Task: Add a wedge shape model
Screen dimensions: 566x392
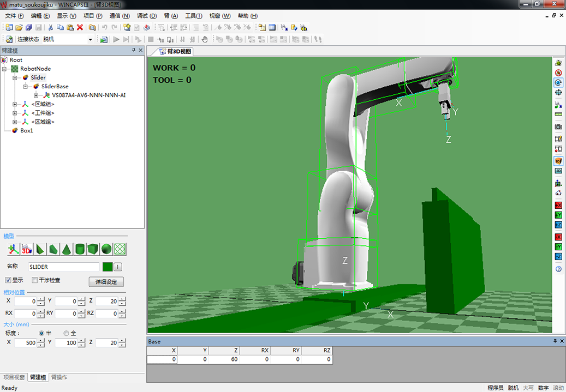Action: 53,249
